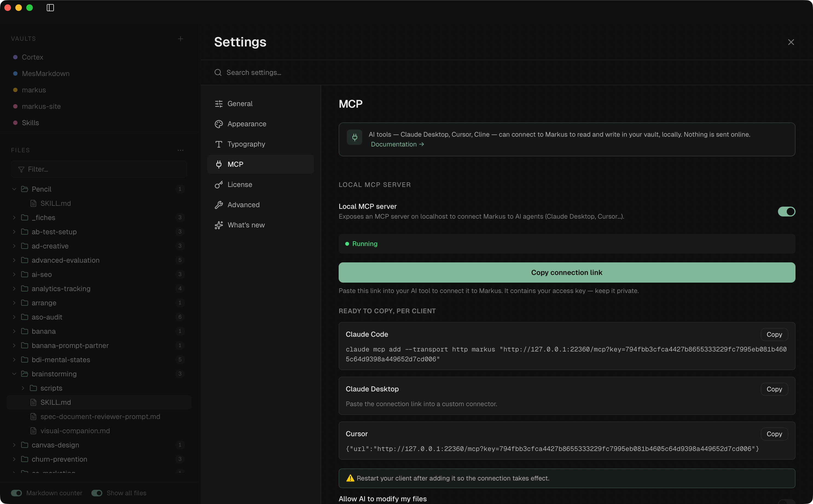Click the MesMarkdown vault color dot
Screen dimensions: 813x504
[15, 73]
